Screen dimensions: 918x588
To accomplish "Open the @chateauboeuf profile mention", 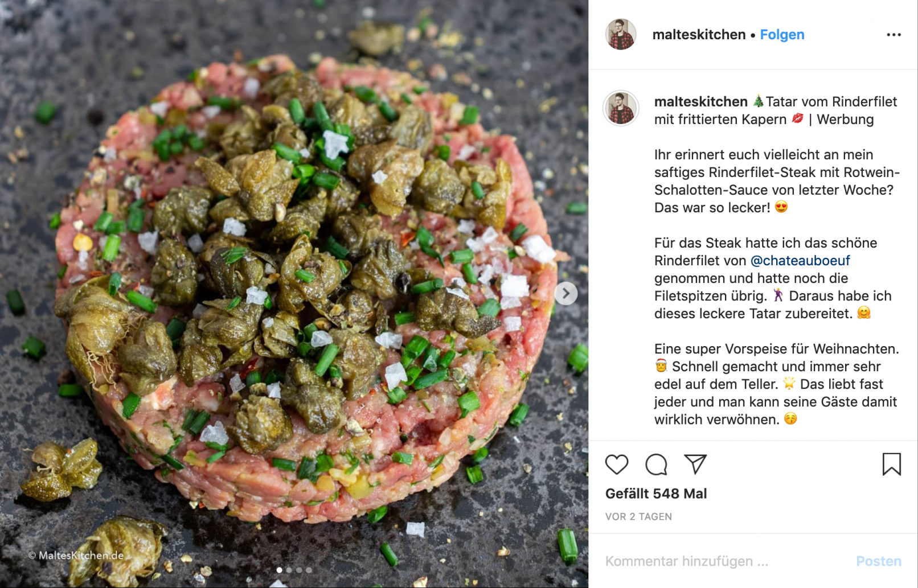I will tap(800, 261).
